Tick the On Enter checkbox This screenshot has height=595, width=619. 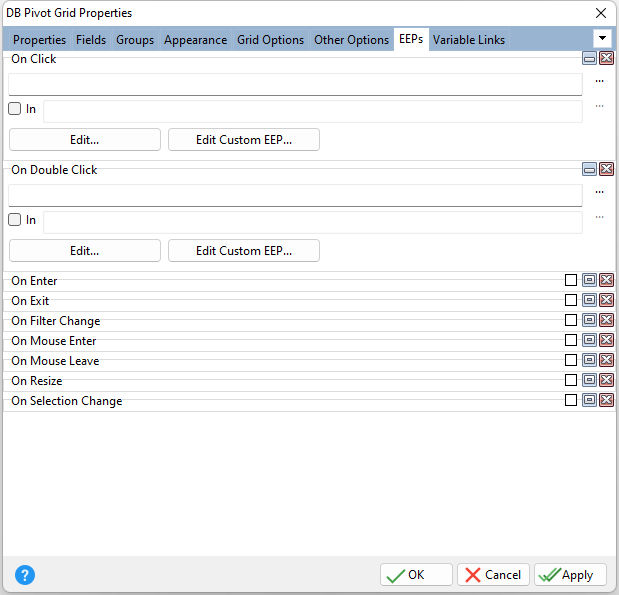click(x=571, y=280)
